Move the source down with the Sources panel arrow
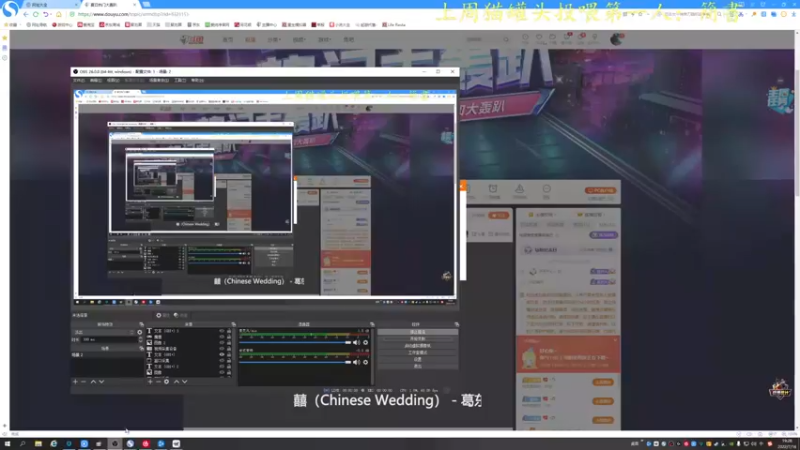The image size is (800, 450). [x=185, y=382]
